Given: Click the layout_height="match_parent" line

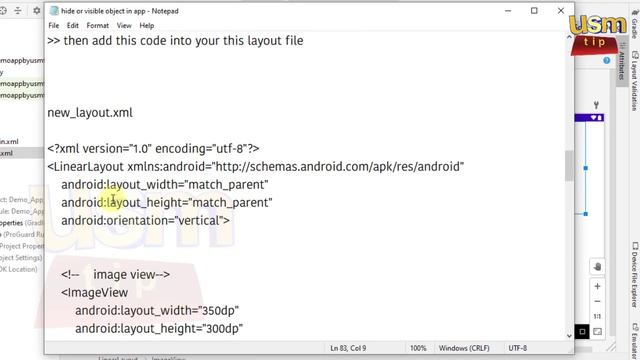Looking at the screenshot, I should pos(167,202).
